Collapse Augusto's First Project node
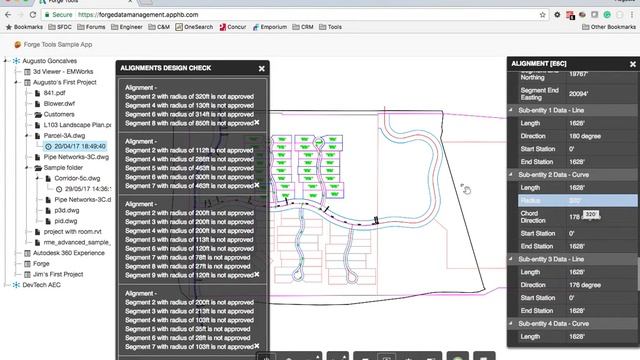Viewport: 640px width, 360px height. 16,82
